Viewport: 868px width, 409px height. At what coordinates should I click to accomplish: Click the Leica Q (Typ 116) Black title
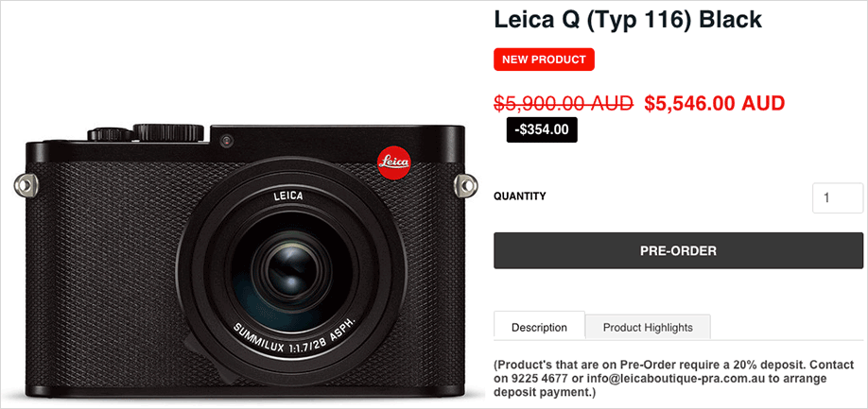click(x=628, y=19)
